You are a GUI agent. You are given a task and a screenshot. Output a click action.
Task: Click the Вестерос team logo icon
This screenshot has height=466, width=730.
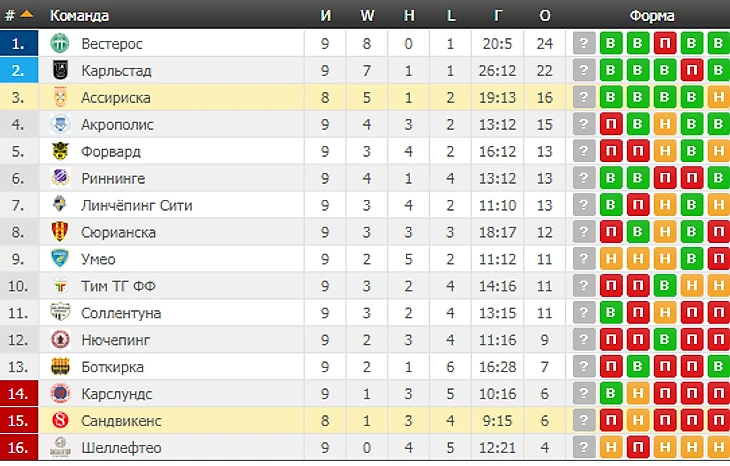pyautogui.click(x=60, y=44)
